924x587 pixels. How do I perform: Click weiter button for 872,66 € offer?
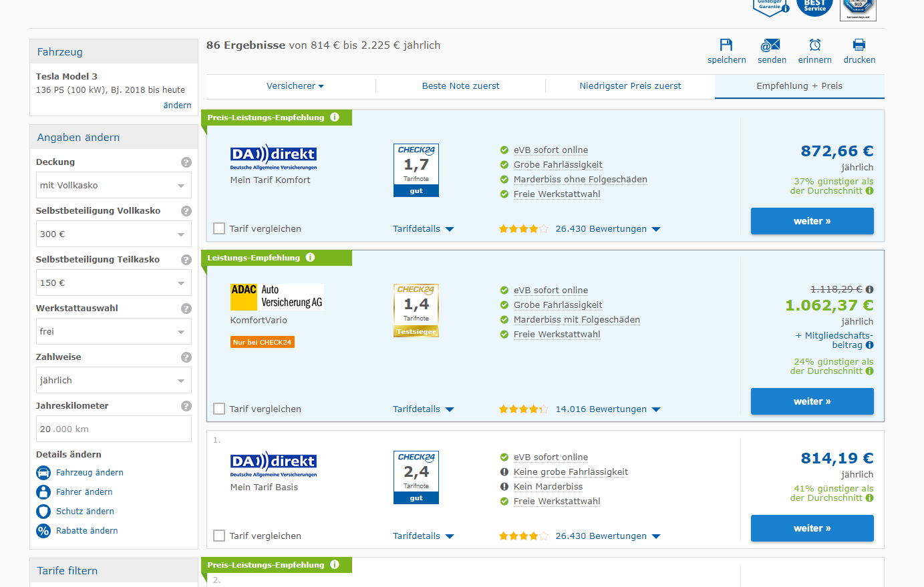(812, 221)
